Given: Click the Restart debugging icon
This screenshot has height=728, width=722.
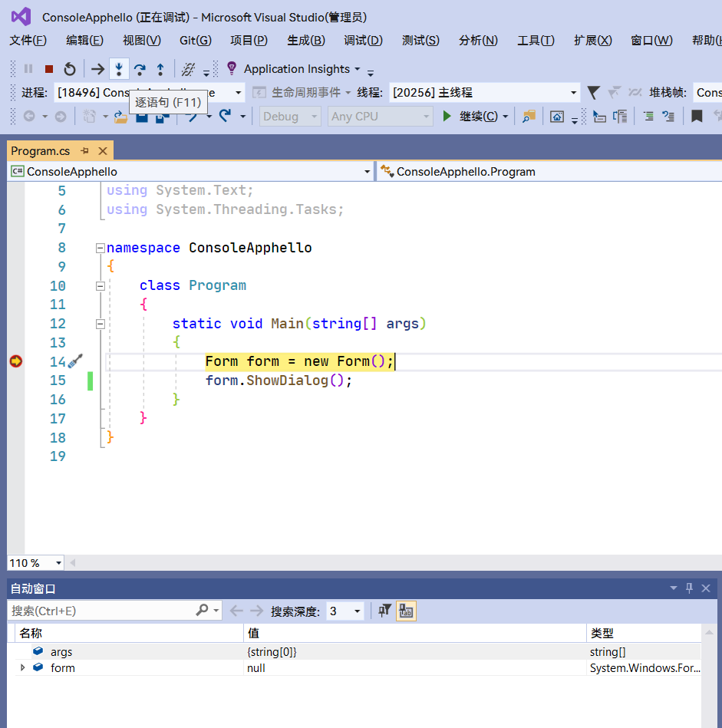Looking at the screenshot, I should point(70,69).
